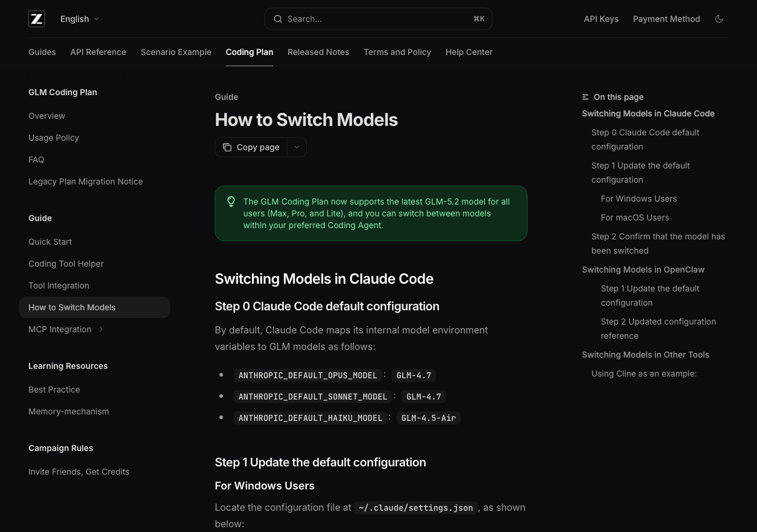Viewport: 757px width, 532px height.
Task: Click the On this page list icon
Action: [x=585, y=97]
